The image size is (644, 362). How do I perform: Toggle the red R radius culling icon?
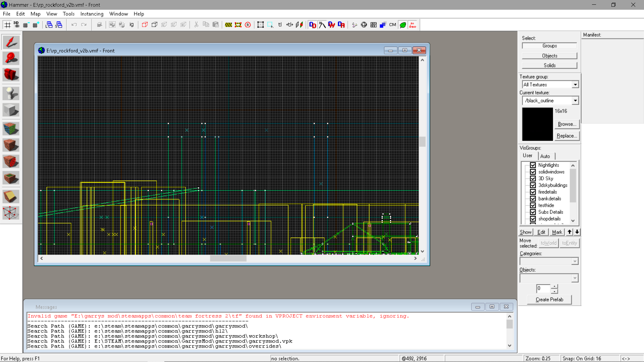click(x=248, y=25)
